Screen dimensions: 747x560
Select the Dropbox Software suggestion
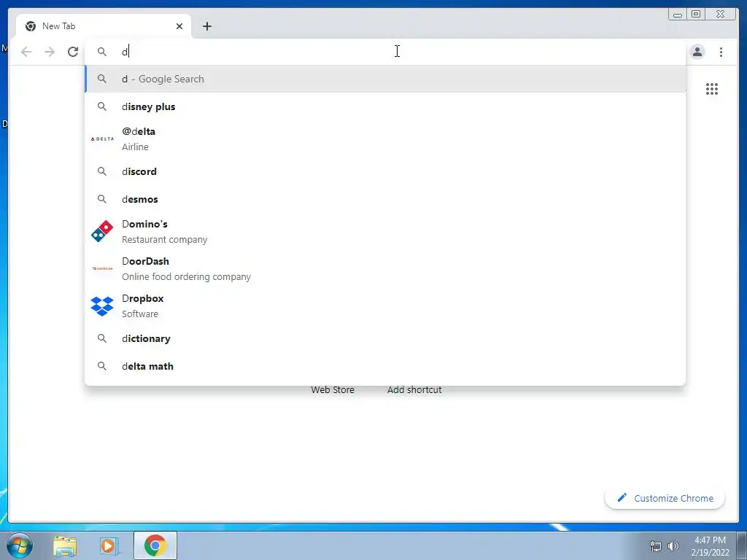tap(385, 306)
